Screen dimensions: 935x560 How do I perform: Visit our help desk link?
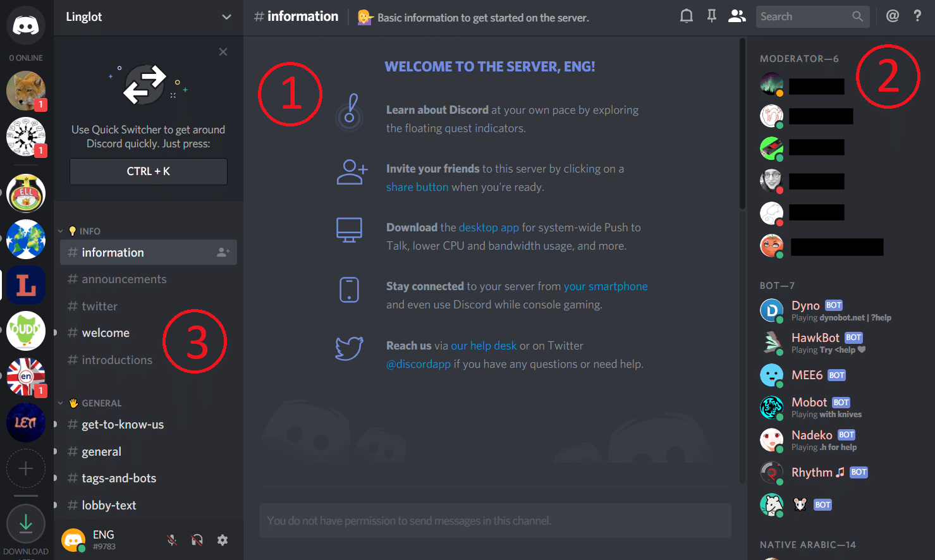coord(484,345)
